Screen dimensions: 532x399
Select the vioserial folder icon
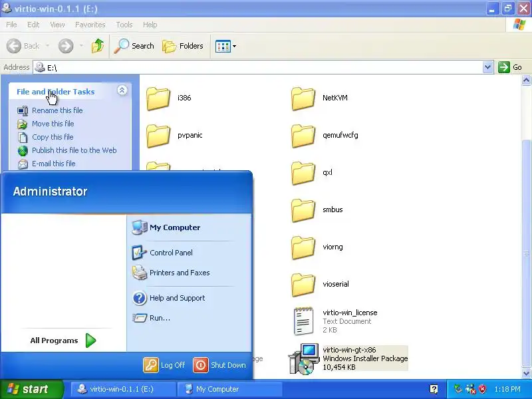(303, 285)
